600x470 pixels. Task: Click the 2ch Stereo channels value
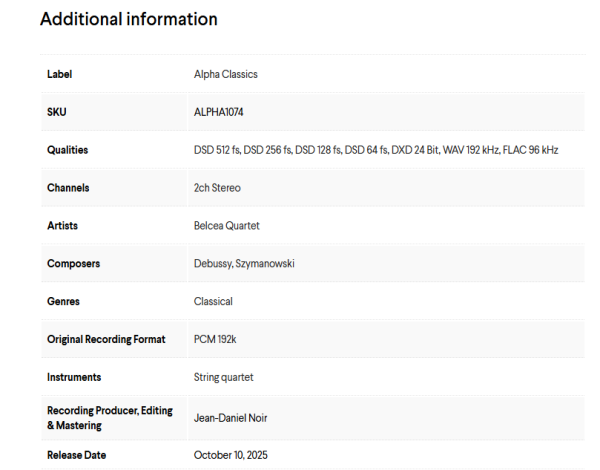point(217,188)
